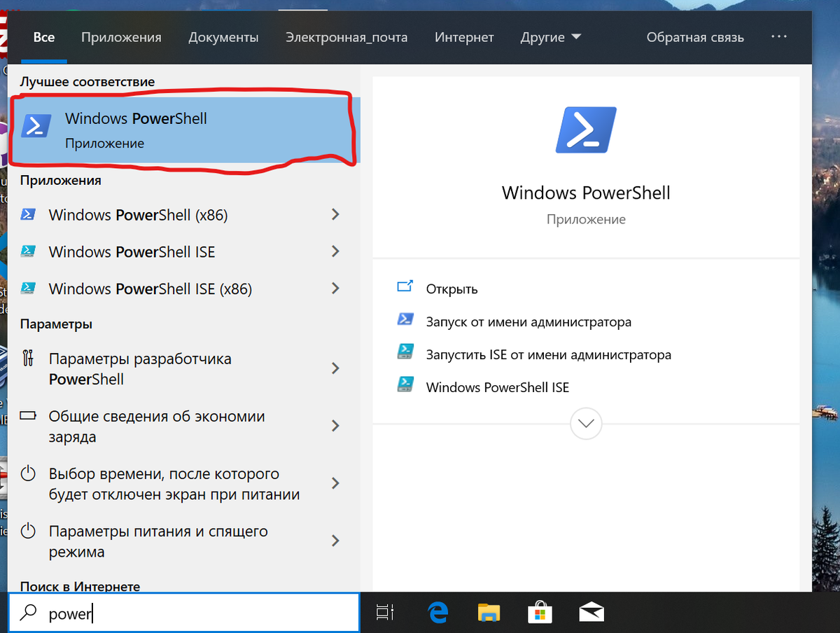840x633 pixels.
Task: Switch to the Приложения tab
Action: [121, 37]
